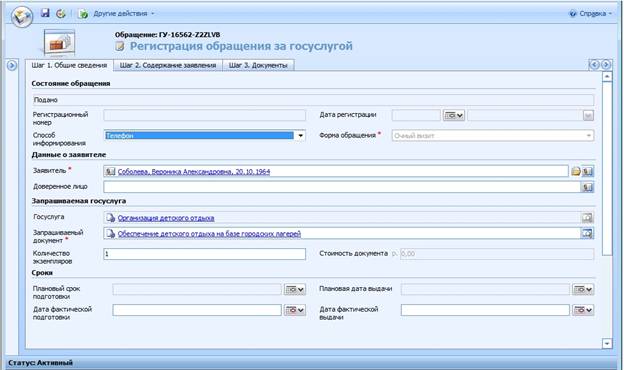Click lookup icon at end of Заявитель field

(x=587, y=171)
